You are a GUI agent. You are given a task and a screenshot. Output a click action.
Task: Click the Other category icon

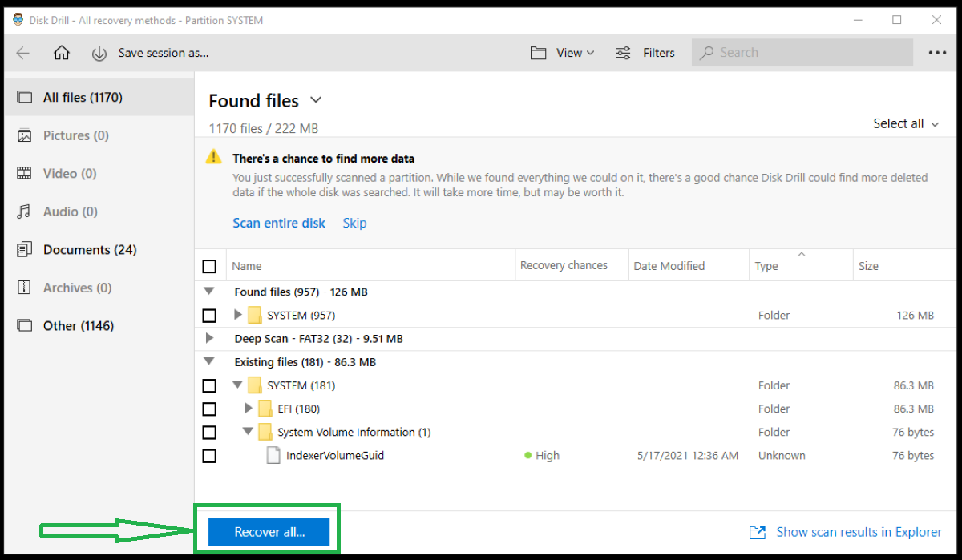(x=25, y=326)
